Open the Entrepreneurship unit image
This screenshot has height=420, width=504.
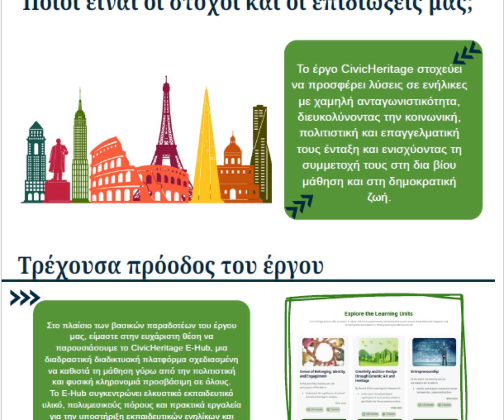434,352
